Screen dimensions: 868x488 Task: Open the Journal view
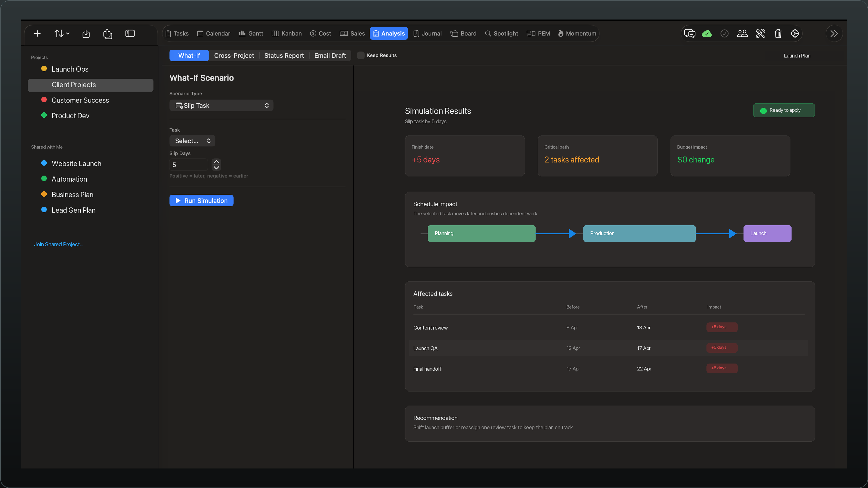pyautogui.click(x=427, y=34)
